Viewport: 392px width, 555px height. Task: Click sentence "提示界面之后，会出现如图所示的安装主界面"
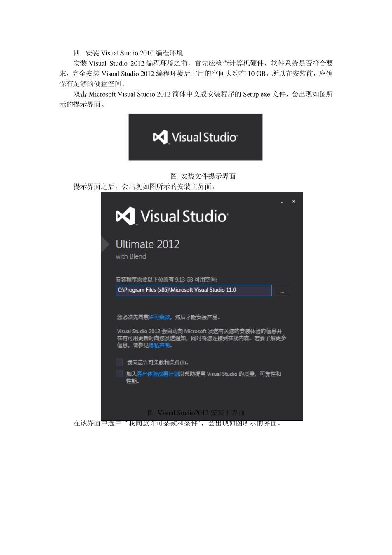144,187
